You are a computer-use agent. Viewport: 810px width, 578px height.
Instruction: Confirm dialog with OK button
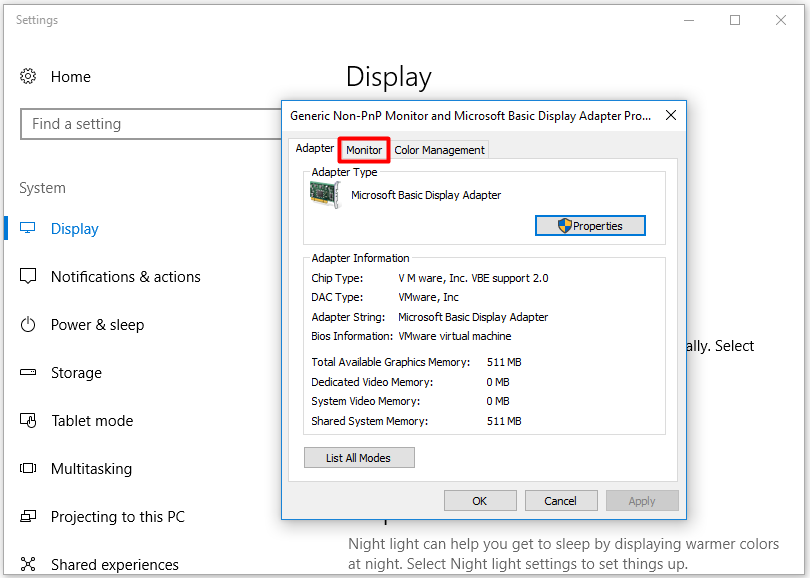pyautogui.click(x=479, y=500)
